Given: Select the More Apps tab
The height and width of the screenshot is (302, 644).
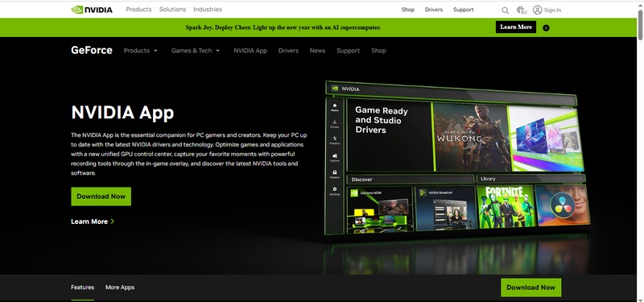Looking at the screenshot, I should pos(120,288).
